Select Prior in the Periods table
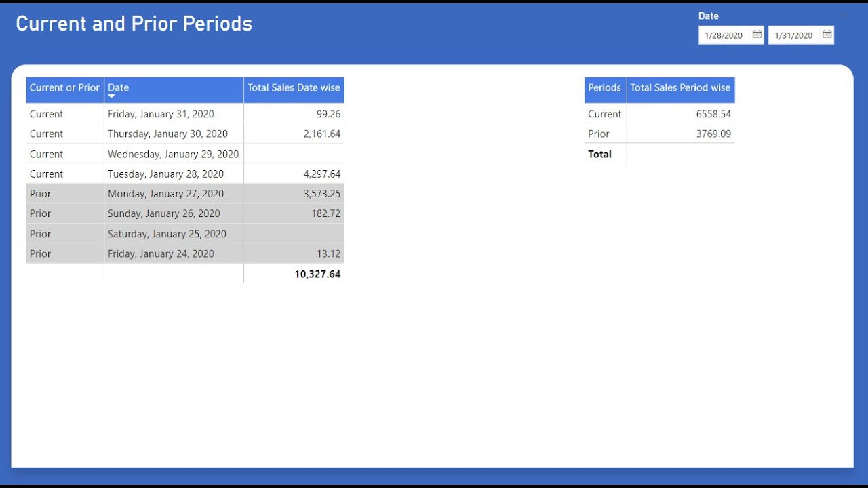868x488 pixels. point(599,134)
